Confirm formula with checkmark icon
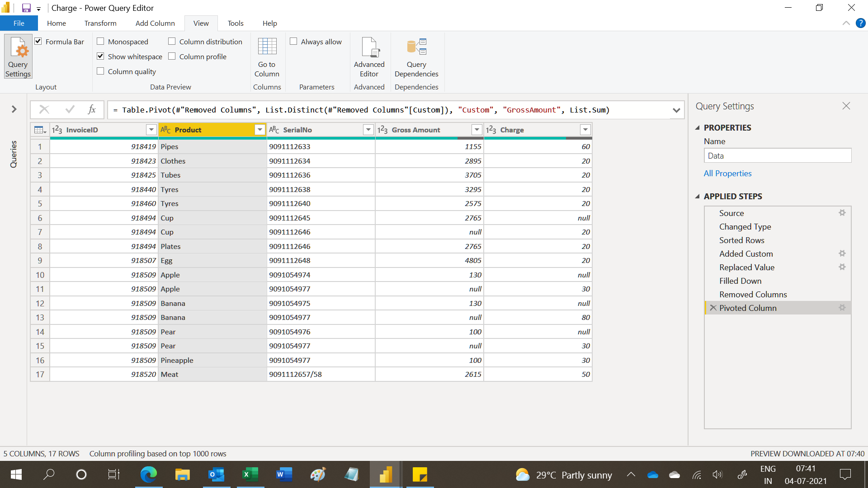The image size is (868, 488). [x=70, y=109]
